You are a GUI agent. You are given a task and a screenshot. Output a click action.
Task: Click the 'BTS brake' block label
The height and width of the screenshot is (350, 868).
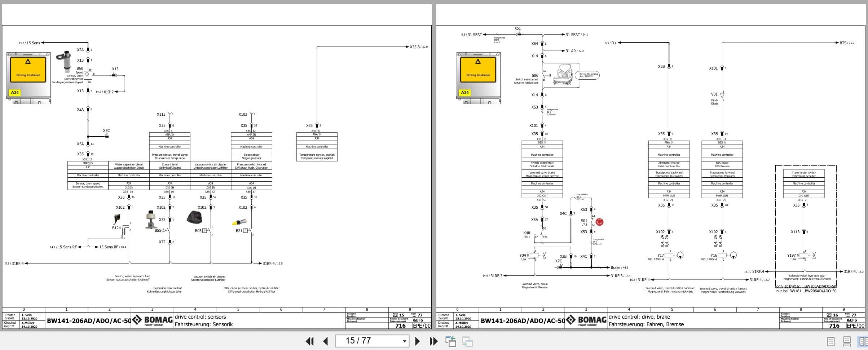coord(722,163)
